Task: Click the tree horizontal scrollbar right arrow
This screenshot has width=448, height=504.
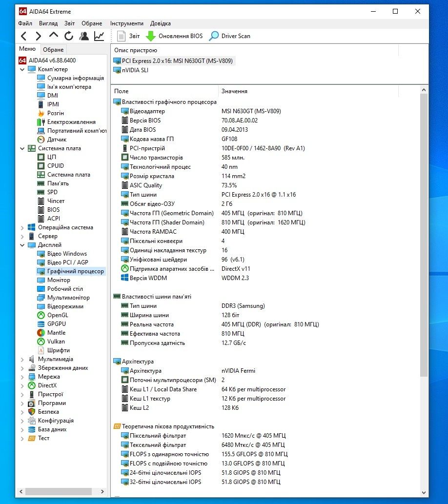Action: 102,491
